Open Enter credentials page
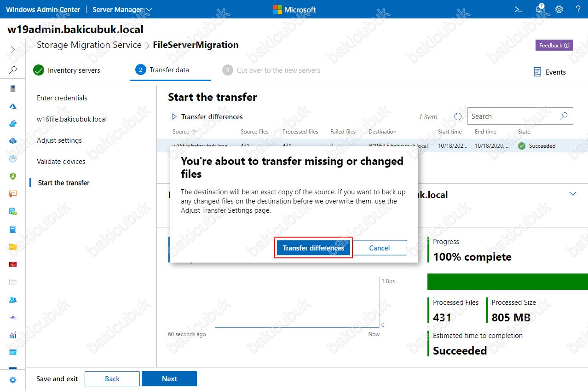The image size is (588, 390). click(x=62, y=98)
